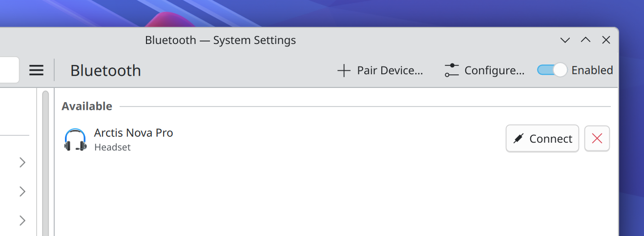
Task: Remove device with the red X
Action: pyautogui.click(x=597, y=139)
